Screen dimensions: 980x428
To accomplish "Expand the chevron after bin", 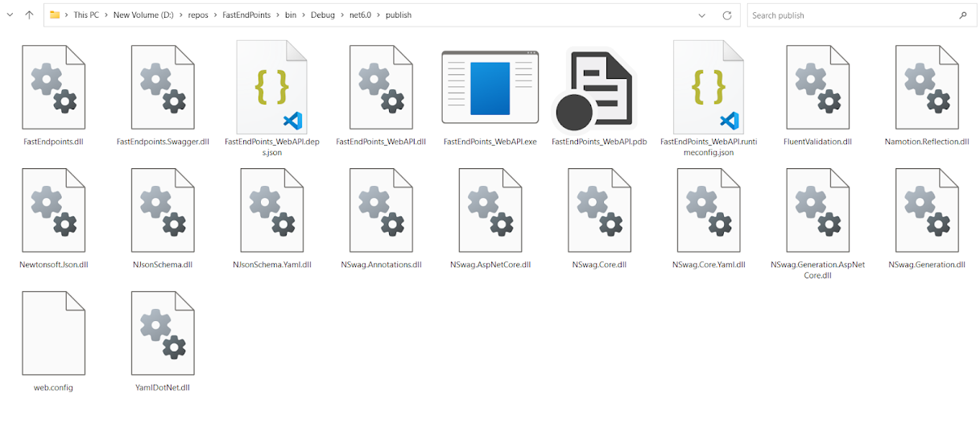I will click(x=303, y=15).
